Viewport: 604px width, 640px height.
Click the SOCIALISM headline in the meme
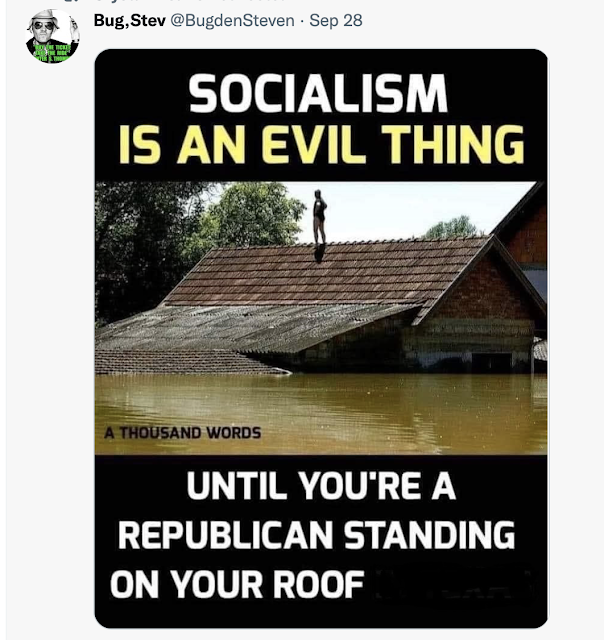click(x=318, y=93)
